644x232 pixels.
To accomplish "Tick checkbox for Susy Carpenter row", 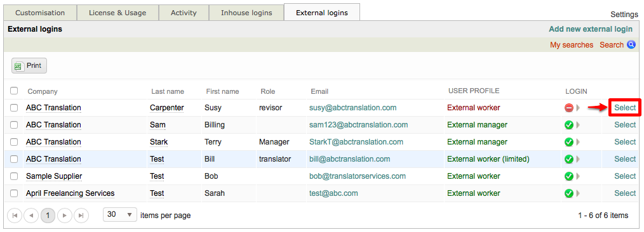I will point(14,108).
